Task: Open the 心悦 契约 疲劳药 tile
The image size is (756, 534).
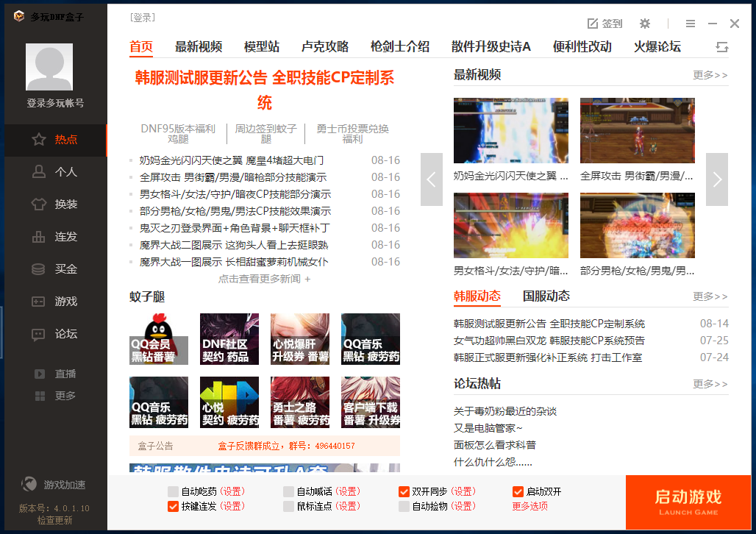Action: tap(229, 402)
